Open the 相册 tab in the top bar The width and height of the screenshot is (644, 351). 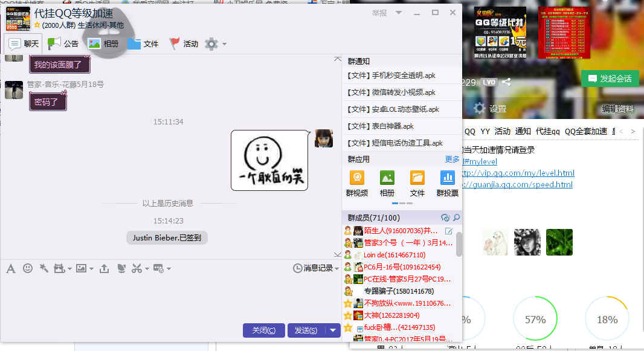pyautogui.click(x=103, y=43)
